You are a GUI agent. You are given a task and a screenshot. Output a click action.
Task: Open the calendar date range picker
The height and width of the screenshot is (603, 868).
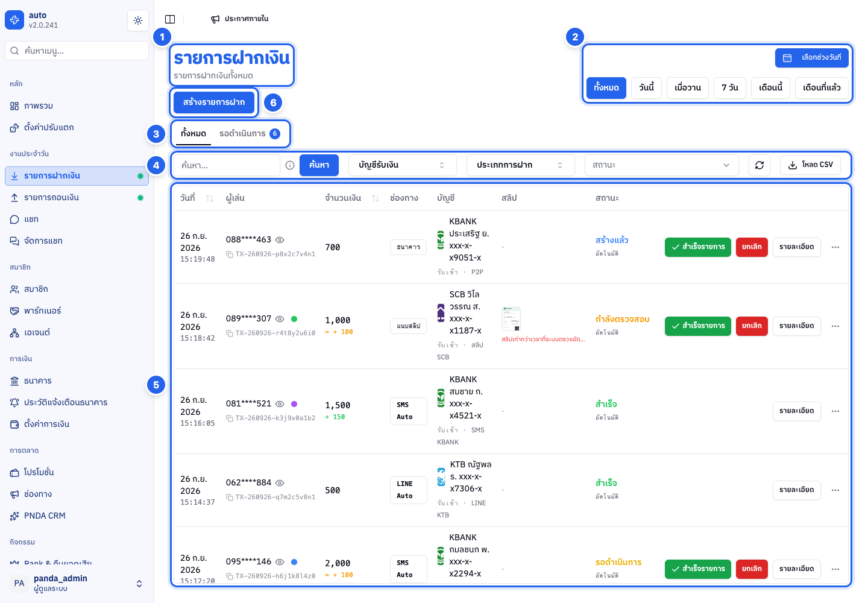click(x=812, y=58)
